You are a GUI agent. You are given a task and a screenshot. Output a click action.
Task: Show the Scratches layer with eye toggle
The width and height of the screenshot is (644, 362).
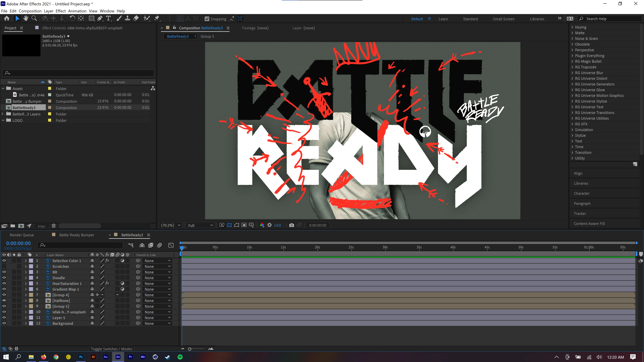pyautogui.click(x=4, y=266)
